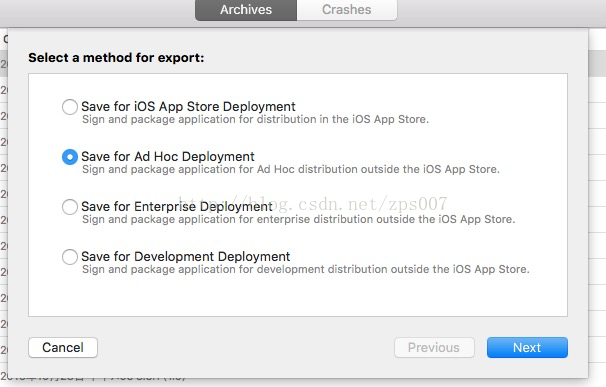
Task: Choose Save for Enterprise Deployment radio
Action: 70,207
